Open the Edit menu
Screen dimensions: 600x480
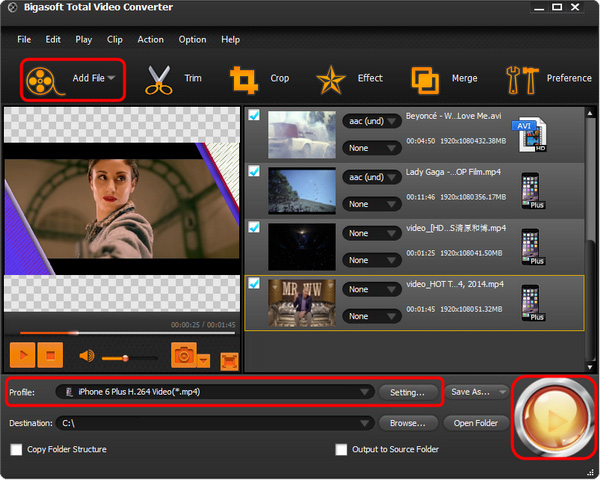coord(53,39)
